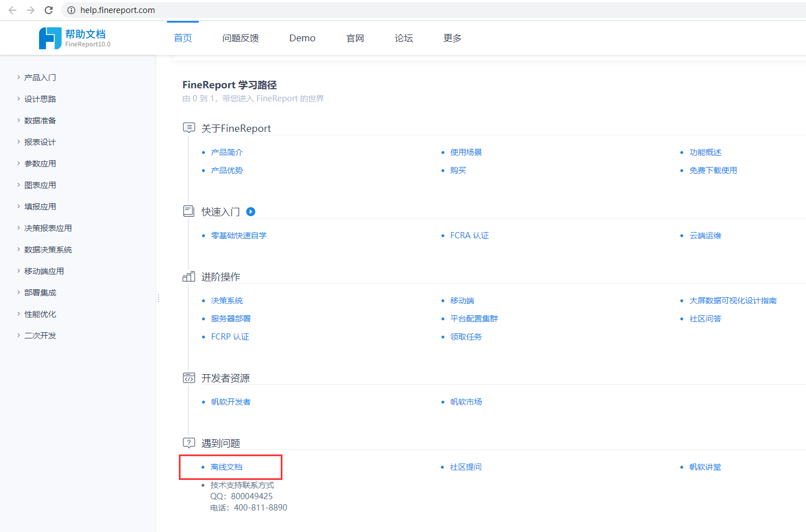Open 二次开发 in the sidebar
This screenshot has height=532, width=806.
tap(40, 336)
